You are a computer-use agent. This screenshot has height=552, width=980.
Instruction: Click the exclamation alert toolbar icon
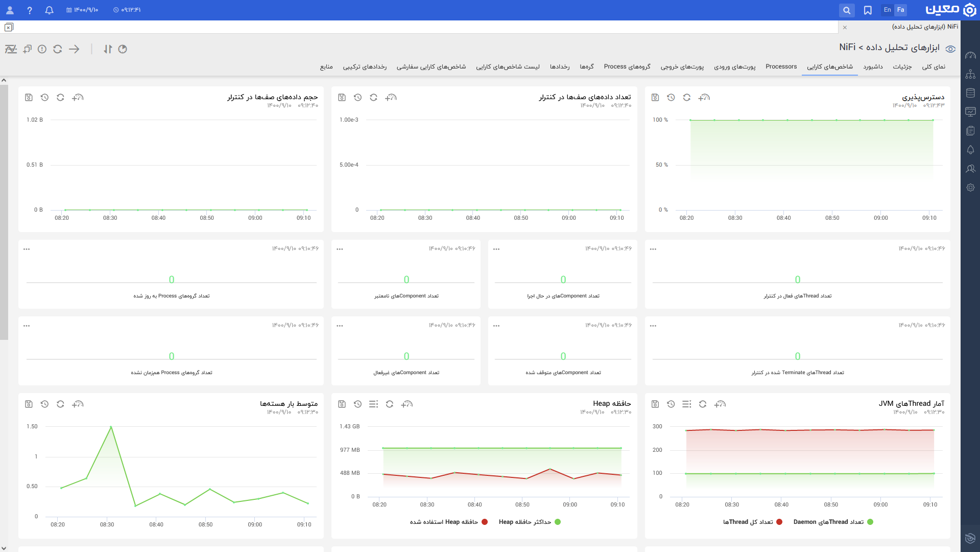tap(42, 49)
